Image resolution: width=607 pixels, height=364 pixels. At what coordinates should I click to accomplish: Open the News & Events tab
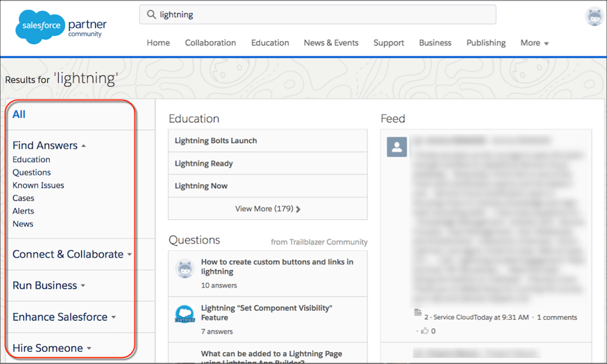331,43
